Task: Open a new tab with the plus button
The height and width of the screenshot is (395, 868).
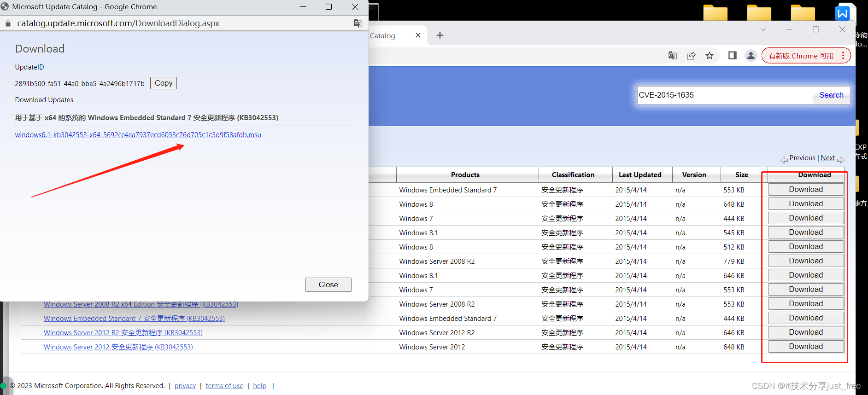Action: click(x=440, y=35)
